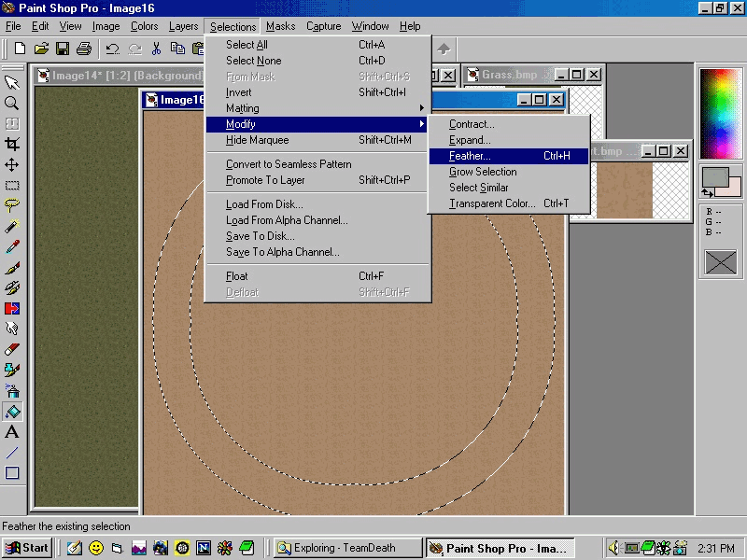Click the Cut scissors icon
The image size is (747, 560).
156,49
